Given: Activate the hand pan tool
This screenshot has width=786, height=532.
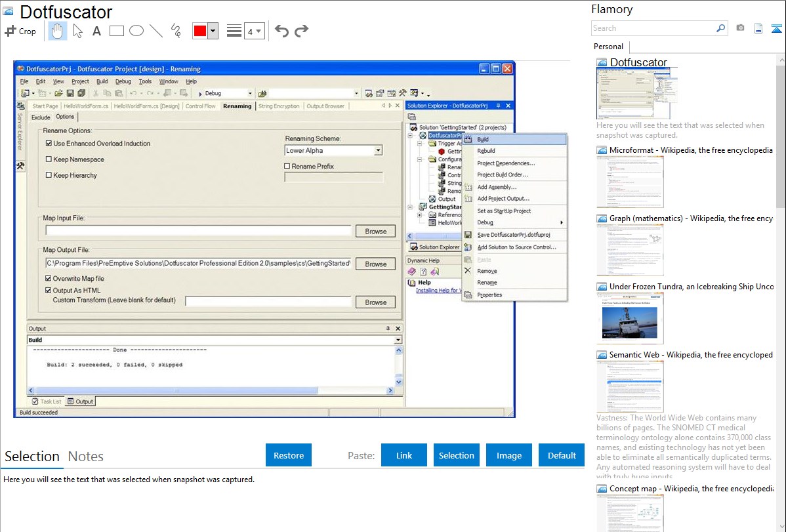Looking at the screenshot, I should click(57, 31).
